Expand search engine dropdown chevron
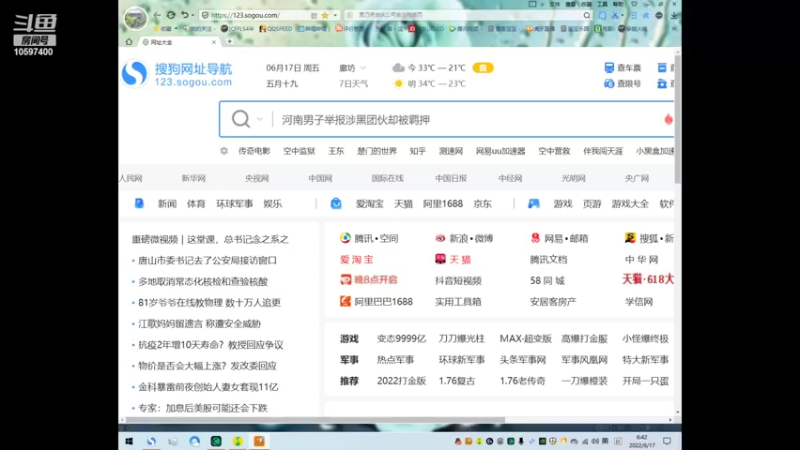Screen dimensions: 800x450 (259, 119)
